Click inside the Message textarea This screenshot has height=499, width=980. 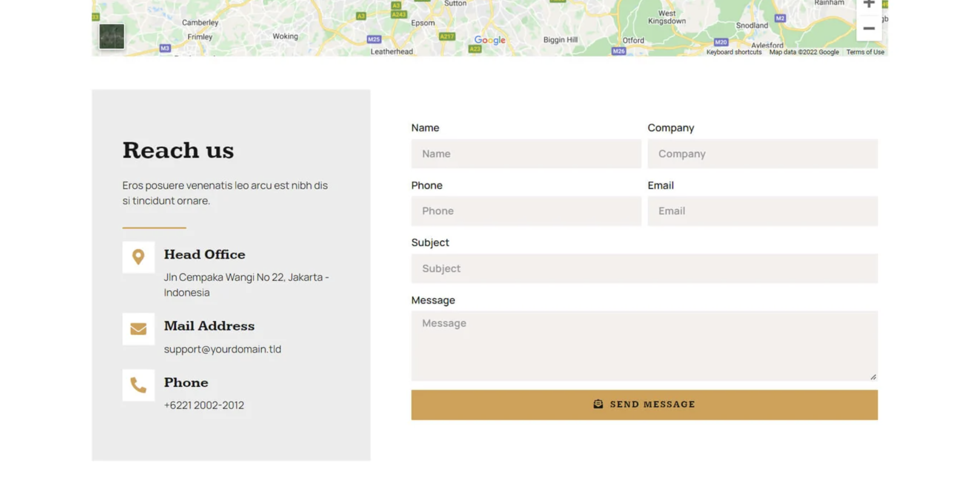point(644,346)
